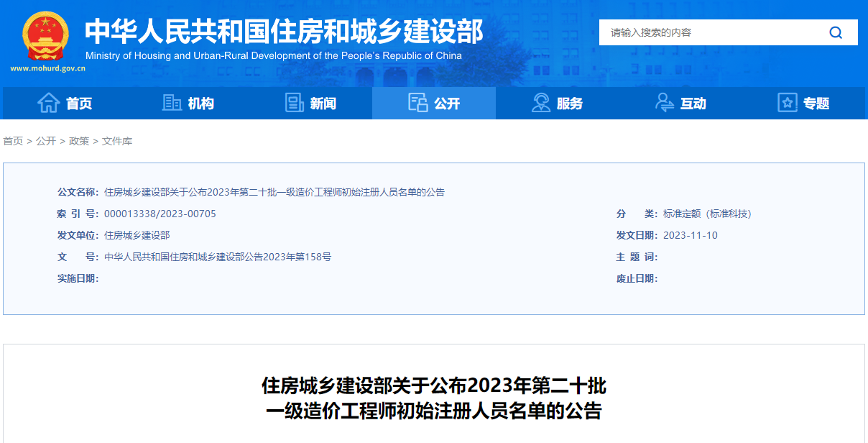
Task: Click the search input field 请输入搜索的内容
Action: 683,32
